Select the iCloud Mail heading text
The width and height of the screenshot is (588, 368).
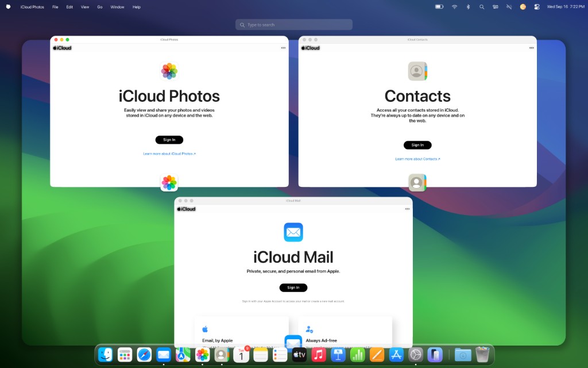point(293,257)
